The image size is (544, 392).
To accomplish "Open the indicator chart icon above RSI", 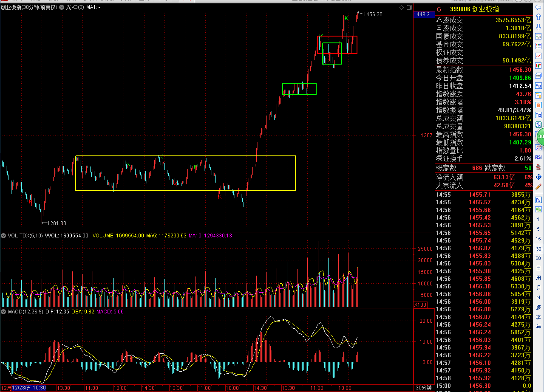I will (538, 147).
